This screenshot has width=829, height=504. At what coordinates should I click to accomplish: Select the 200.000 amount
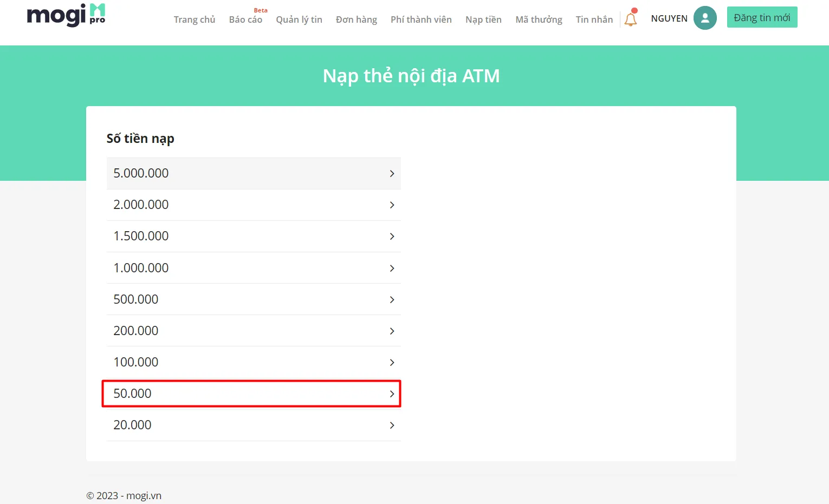[x=254, y=331]
